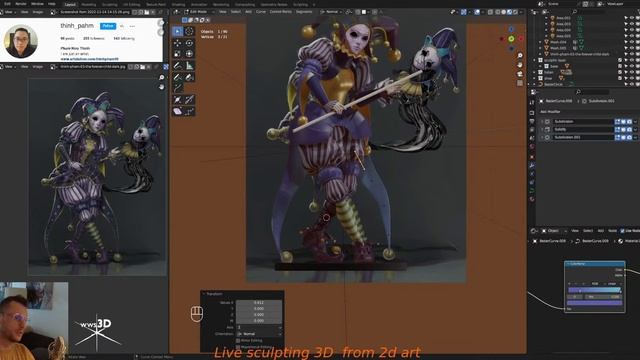Select the Tilt tool
640x360 pixels.
(189, 100)
